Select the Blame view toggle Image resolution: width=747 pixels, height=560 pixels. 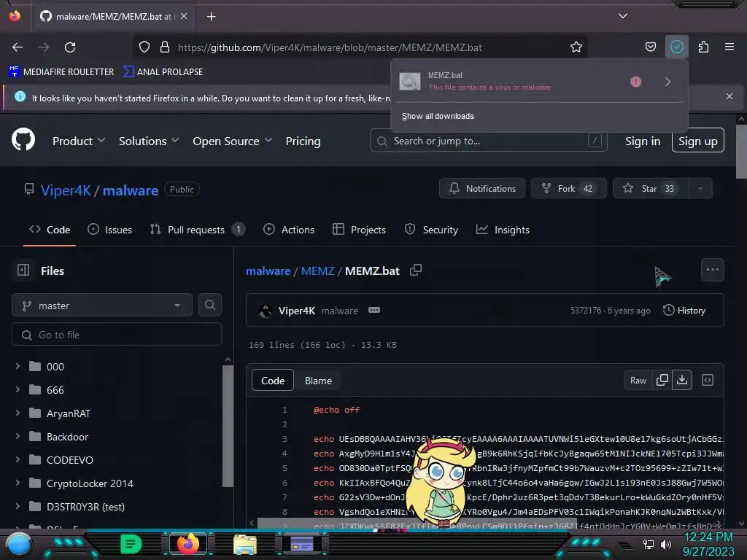coord(318,381)
